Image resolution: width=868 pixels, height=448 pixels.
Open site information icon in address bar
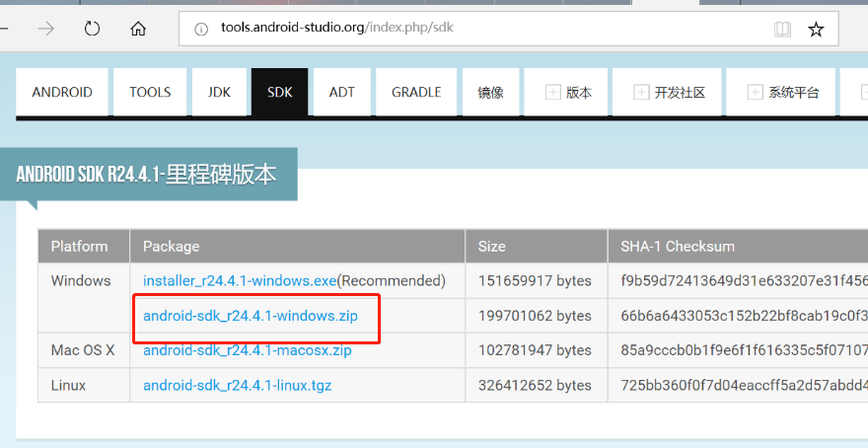(201, 29)
